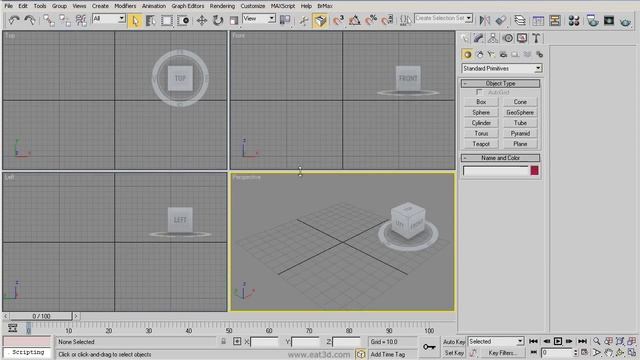640x360 pixels.
Task: Click the Sphere primitive button
Action: click(481, 112)
